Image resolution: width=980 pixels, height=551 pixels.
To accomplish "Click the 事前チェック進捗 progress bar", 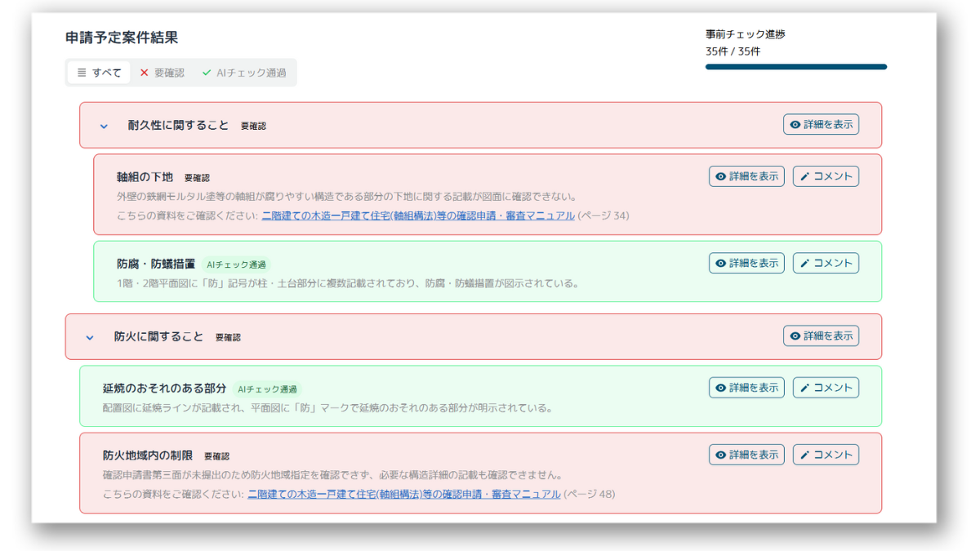I will [795, 66].
